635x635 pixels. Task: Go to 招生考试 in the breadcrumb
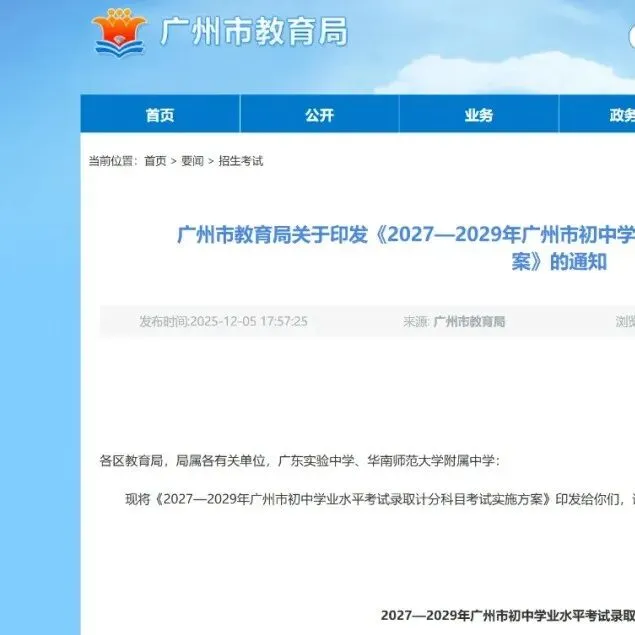pos(241,161)
